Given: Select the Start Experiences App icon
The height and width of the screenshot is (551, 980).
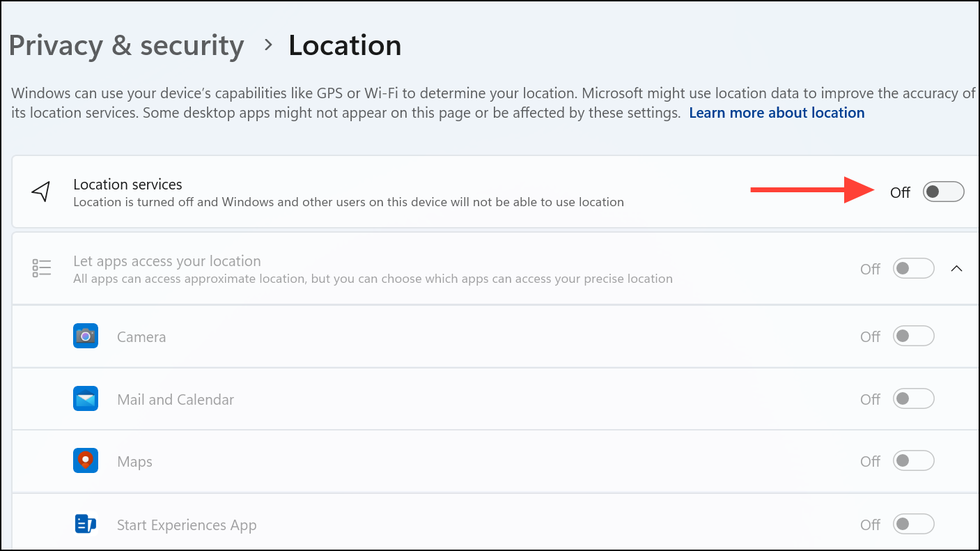Looking at the screenshot, I should pyautogui.click(x=85, y=523).
